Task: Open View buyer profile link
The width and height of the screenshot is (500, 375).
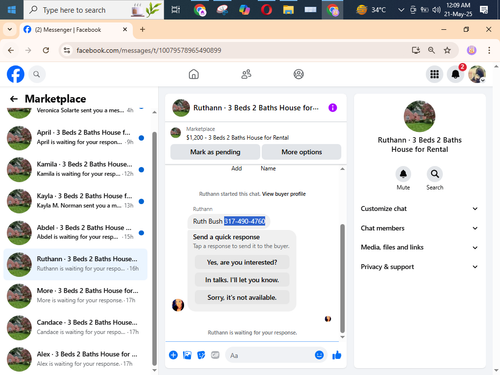Action: pos(284,194)
